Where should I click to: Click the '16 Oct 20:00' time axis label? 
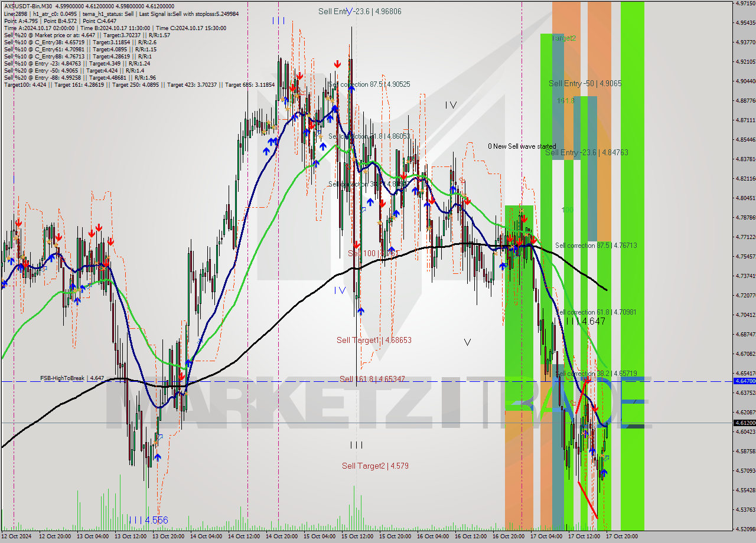point(509,537)
